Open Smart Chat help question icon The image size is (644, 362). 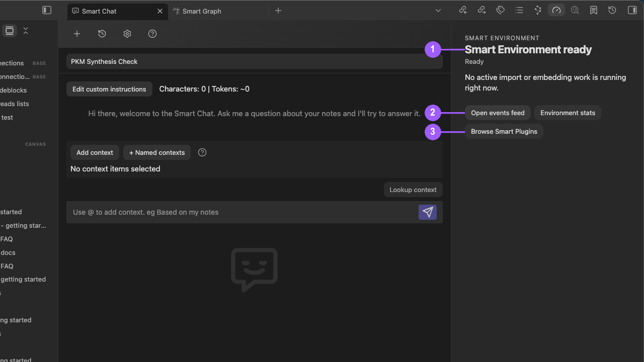coord(152,34)
